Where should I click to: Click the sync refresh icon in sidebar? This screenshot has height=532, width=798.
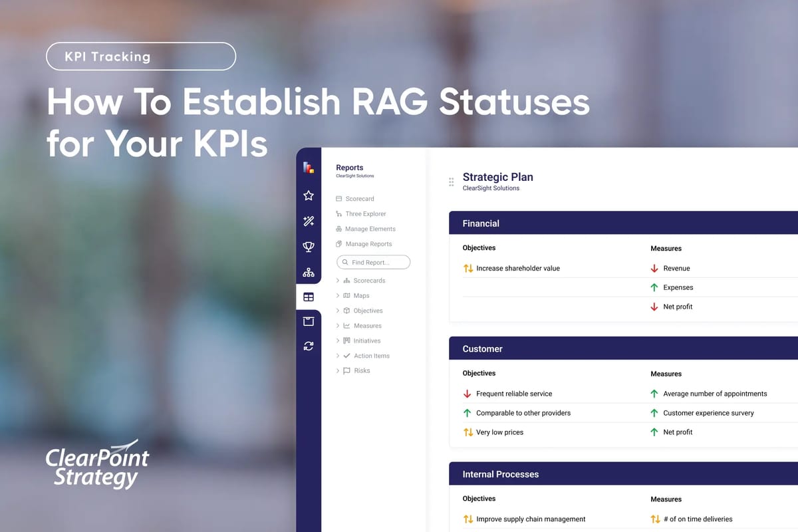(309, 346)
